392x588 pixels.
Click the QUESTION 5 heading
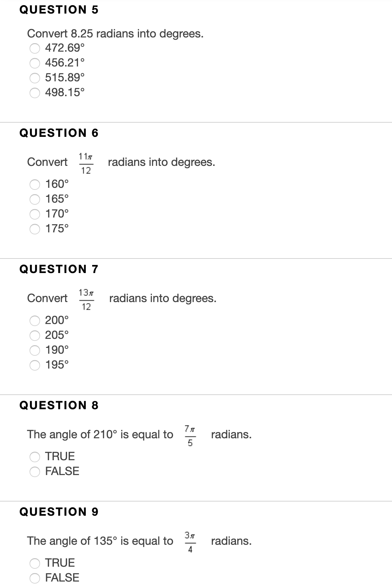(58, 10)
